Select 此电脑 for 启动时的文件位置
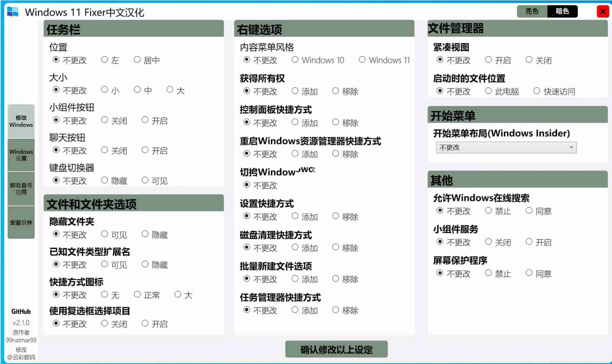612x364 pixels. coord(502,91)
